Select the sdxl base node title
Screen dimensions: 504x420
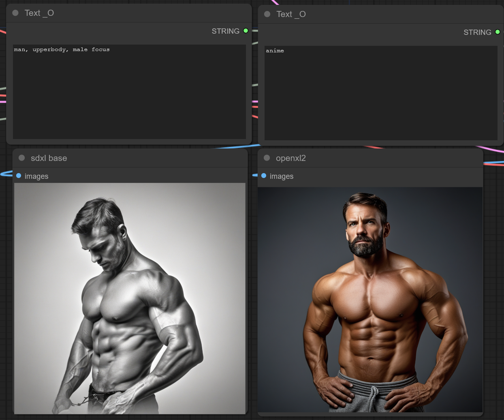[49, 158]
